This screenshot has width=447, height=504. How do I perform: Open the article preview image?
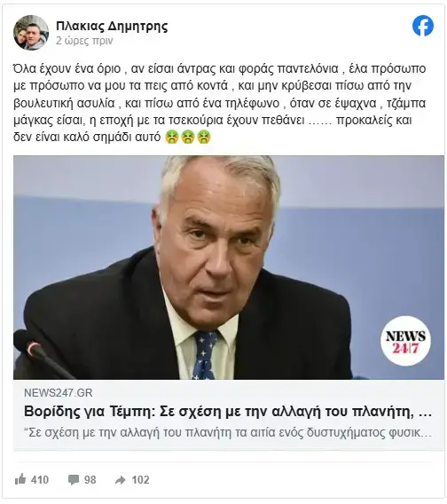(x=229, y=267)
